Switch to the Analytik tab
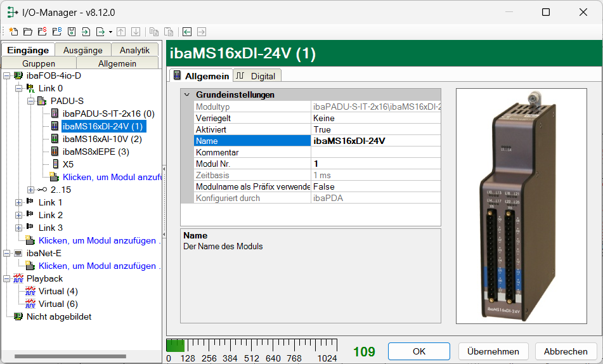The image size is (603, 364). tap(134, 50)
